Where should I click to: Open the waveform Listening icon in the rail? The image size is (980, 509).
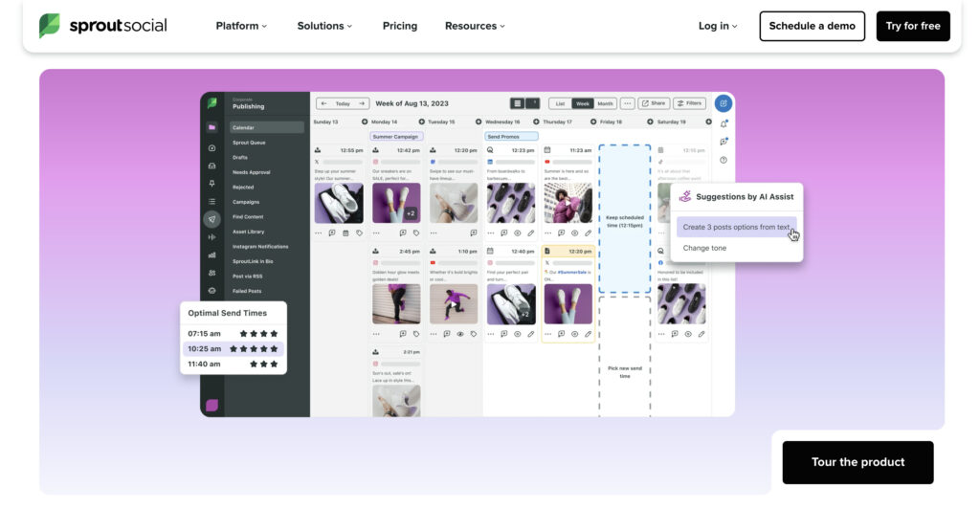[x=212, y=237]
